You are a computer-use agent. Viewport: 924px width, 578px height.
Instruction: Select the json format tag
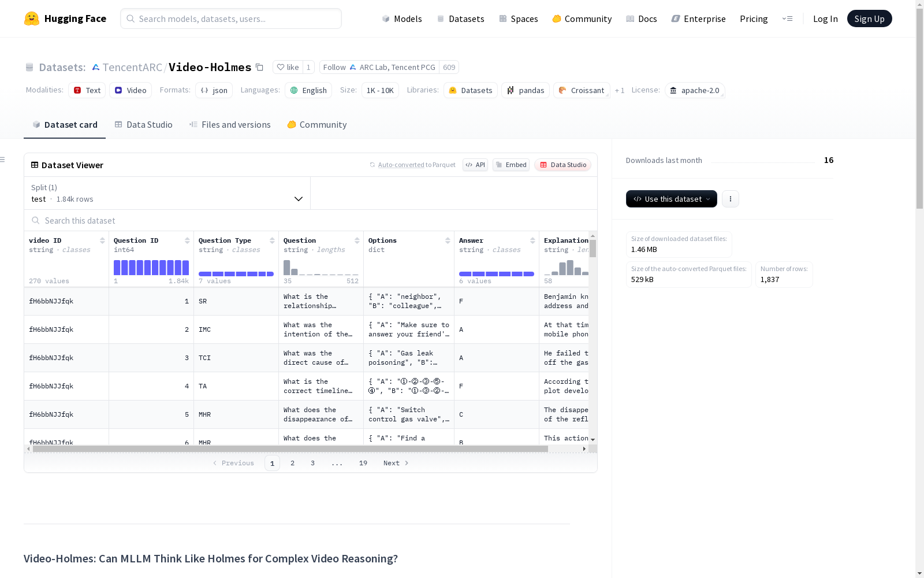(214, 90)
